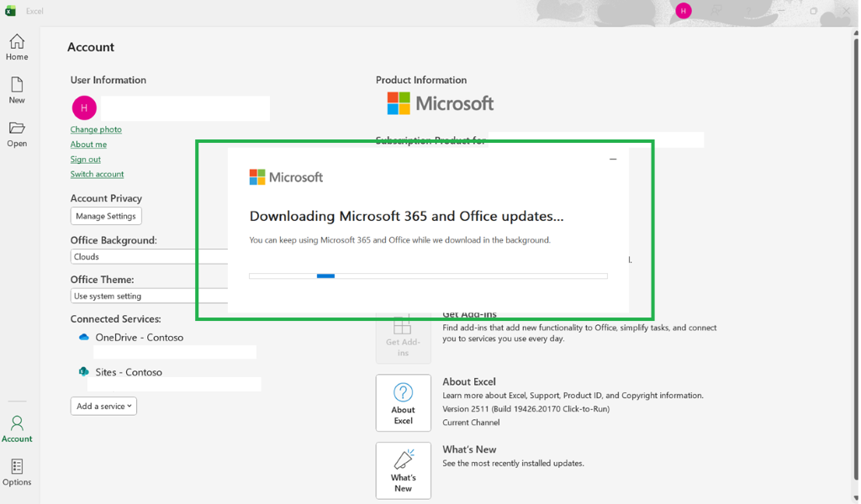Screen dimensions: 861x504
Task: Click the Sign out link
Action: click(x=86, y=159)
